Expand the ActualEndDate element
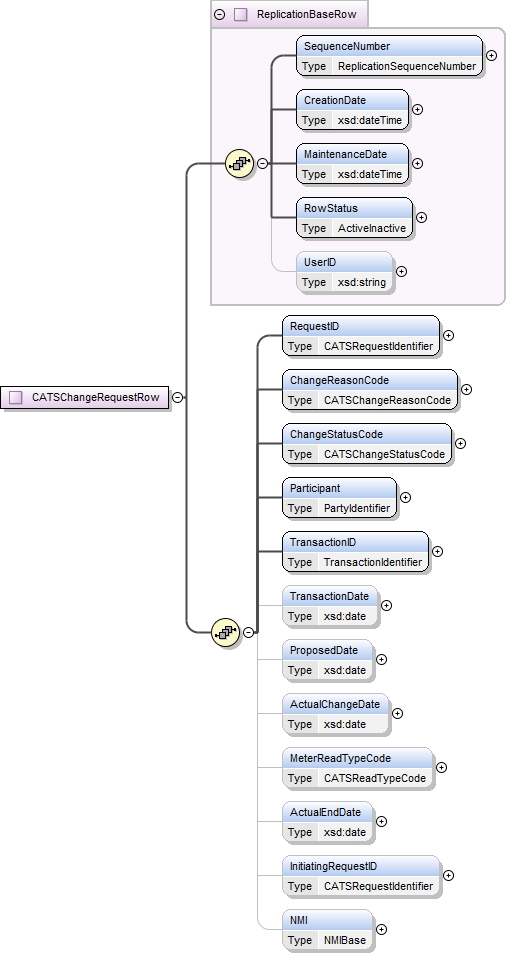The width and height of the screenshot is (507, 955). (381, 822)
